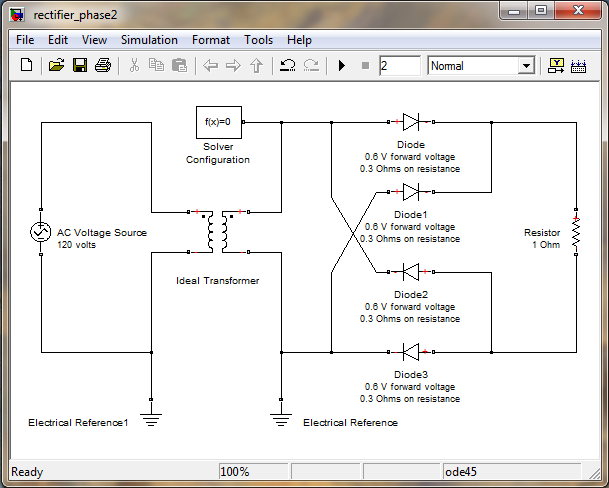The image size is (609, 488).
Task: Open the Library Browser icon
Action: coord(557,66)
